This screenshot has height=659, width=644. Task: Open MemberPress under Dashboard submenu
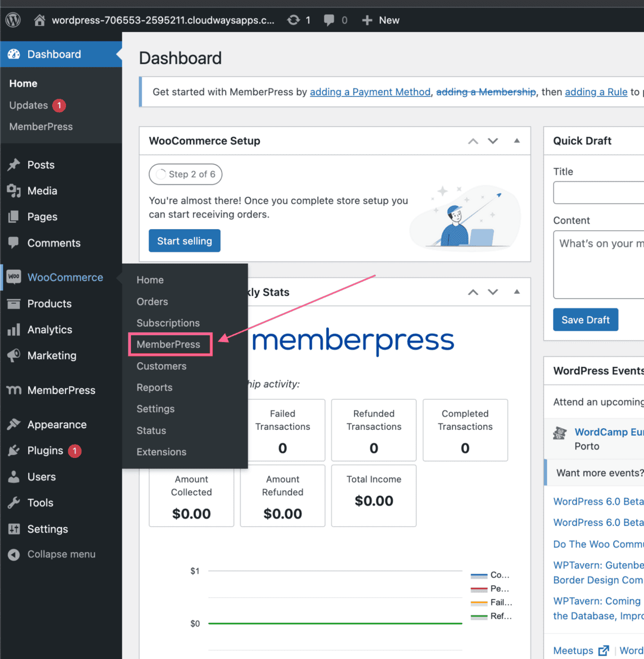tap(41, 127)
